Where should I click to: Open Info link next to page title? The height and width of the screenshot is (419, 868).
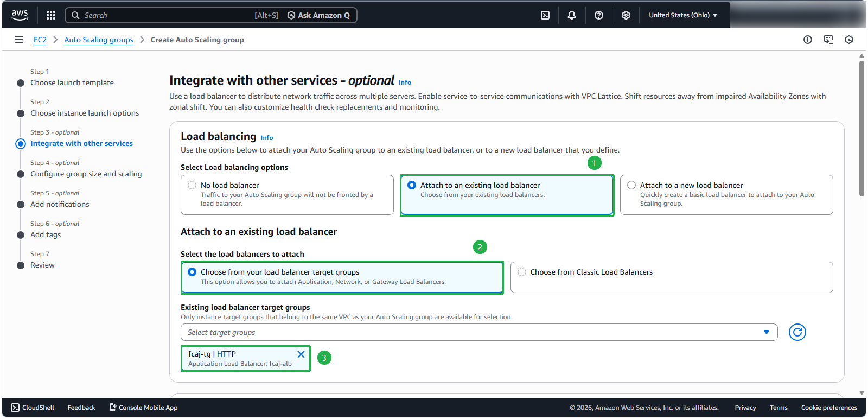click(x=405, y=82)
